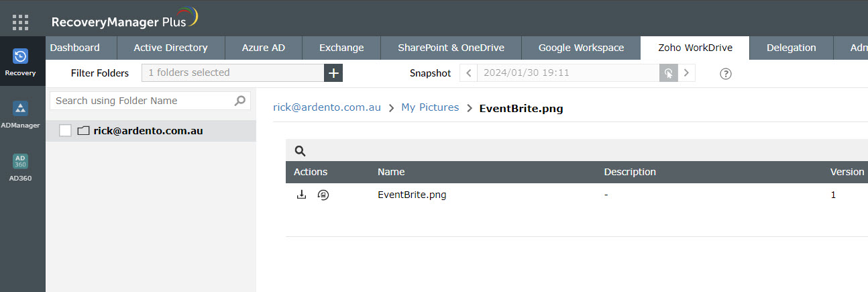Open the apps grid launcher icon
Viewport: 868px width, 292px height.
click(21, 22)
